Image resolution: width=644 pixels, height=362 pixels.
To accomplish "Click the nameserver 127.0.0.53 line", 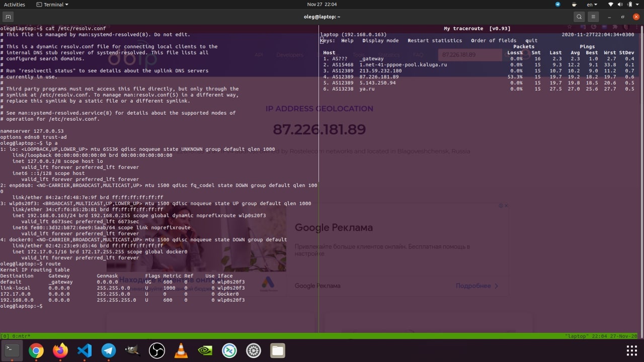I will 32,131.
